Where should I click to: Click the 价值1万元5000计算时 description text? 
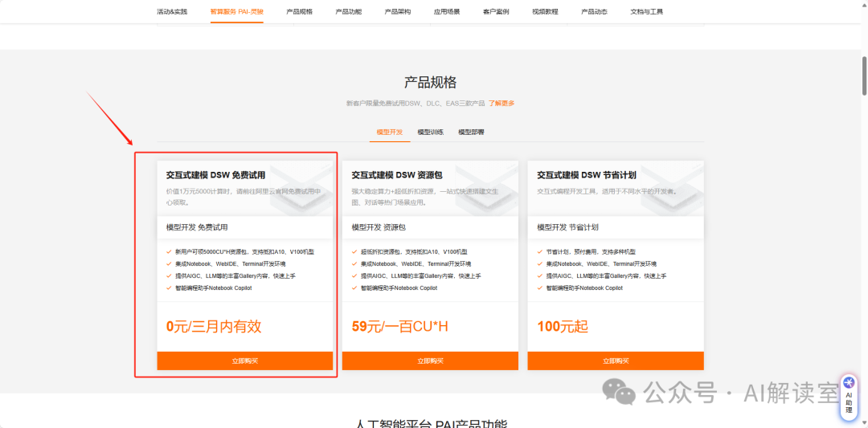pyautogui.click(x=244, y=197)
